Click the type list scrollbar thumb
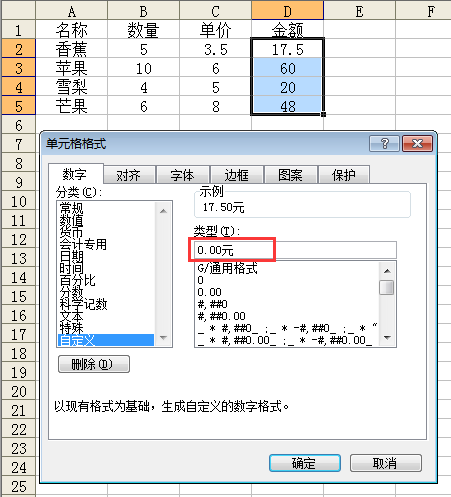The width and height of the screenshot is (451, 497). coord(387,287)
